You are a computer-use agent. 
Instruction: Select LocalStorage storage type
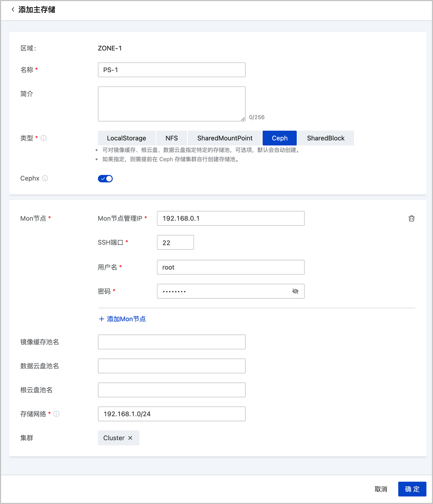[x=126, y=138]
